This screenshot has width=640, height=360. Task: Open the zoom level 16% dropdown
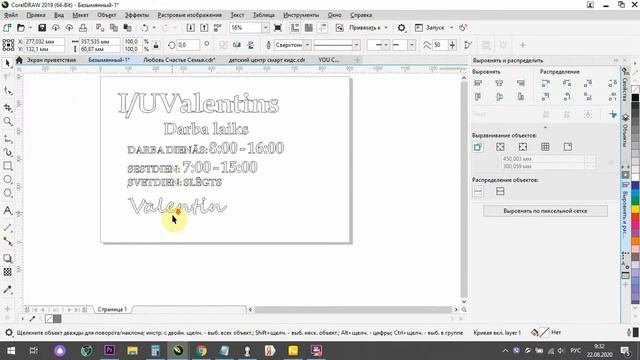click(x=265, y=28)
